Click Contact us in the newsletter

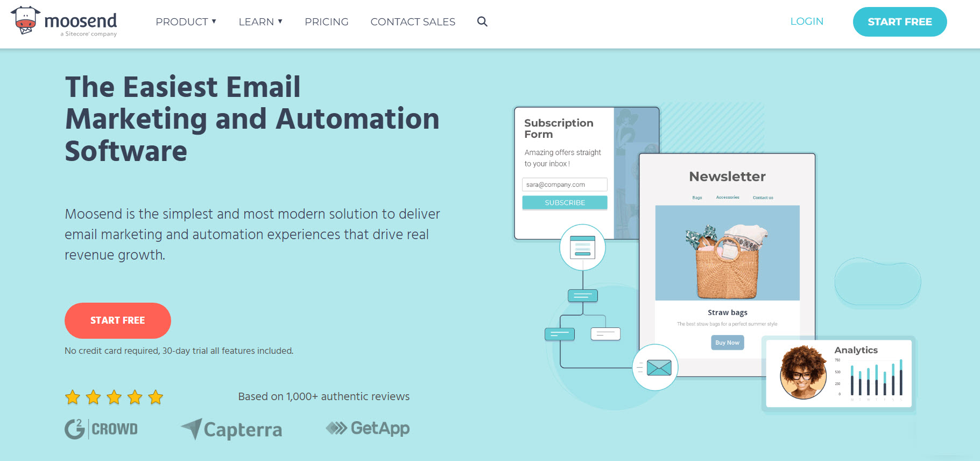tap(763, 198)
